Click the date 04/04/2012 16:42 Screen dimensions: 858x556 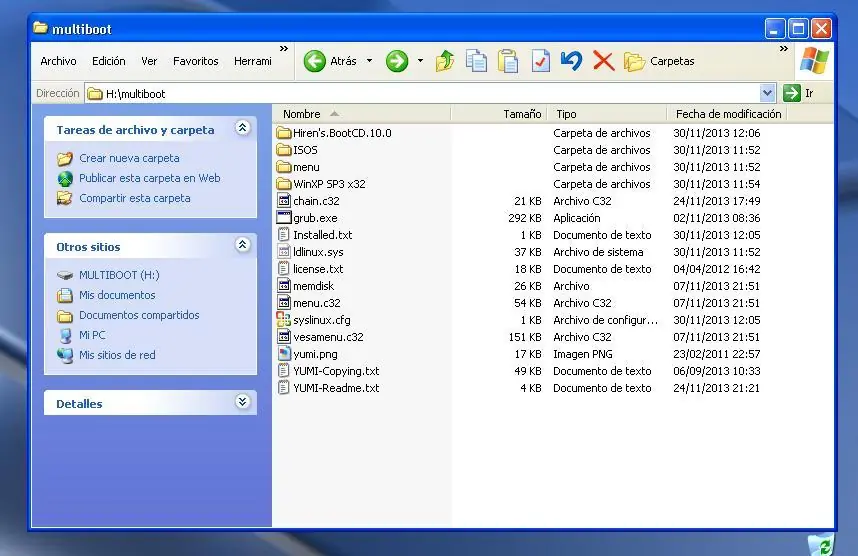(716, 269)
